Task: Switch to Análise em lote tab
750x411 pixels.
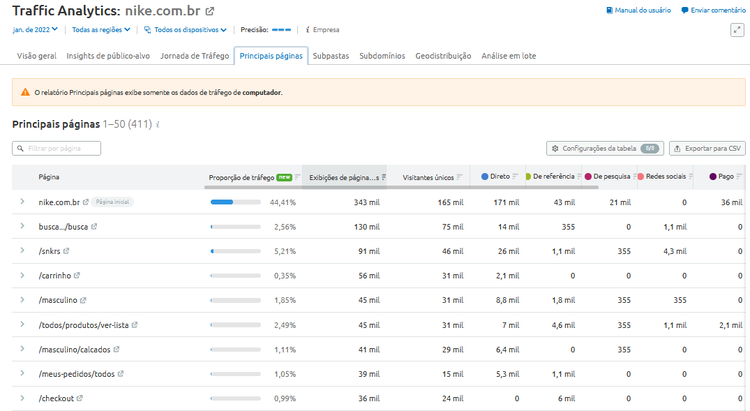Action: click(509, 56)
